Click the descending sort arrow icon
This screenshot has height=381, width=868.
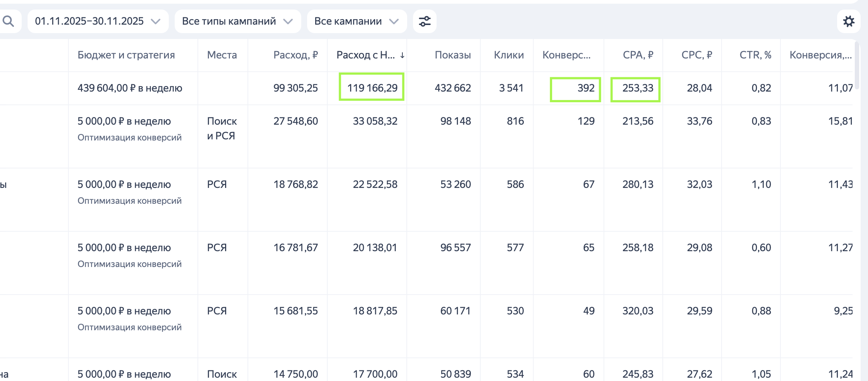402,55
